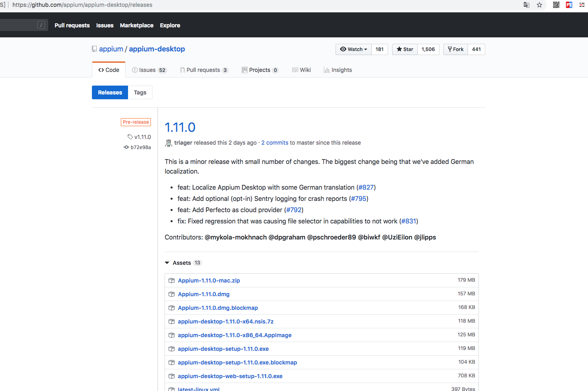View the 441 forks count
588x391 pixels.
[x=476, y=49]
